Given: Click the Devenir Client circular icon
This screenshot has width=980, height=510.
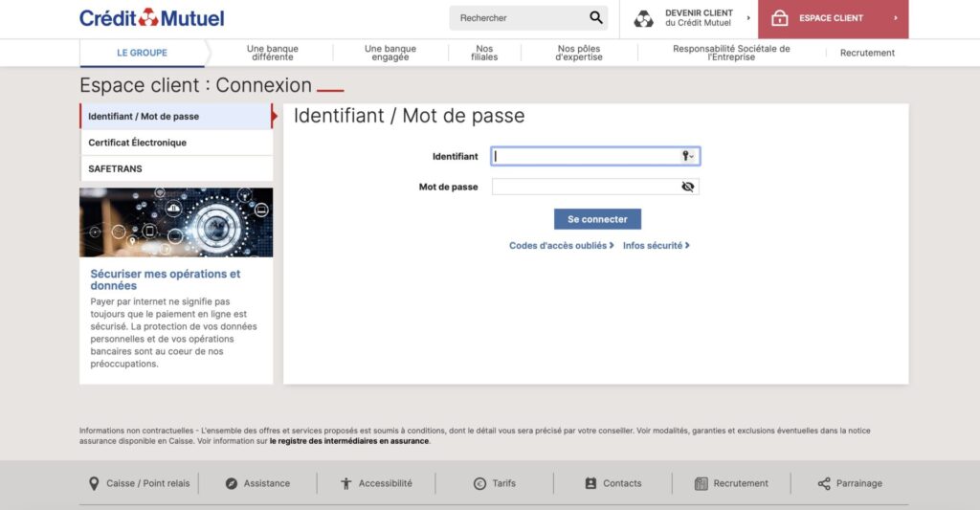Looking at the screenshot, I should tap(644, 18).
